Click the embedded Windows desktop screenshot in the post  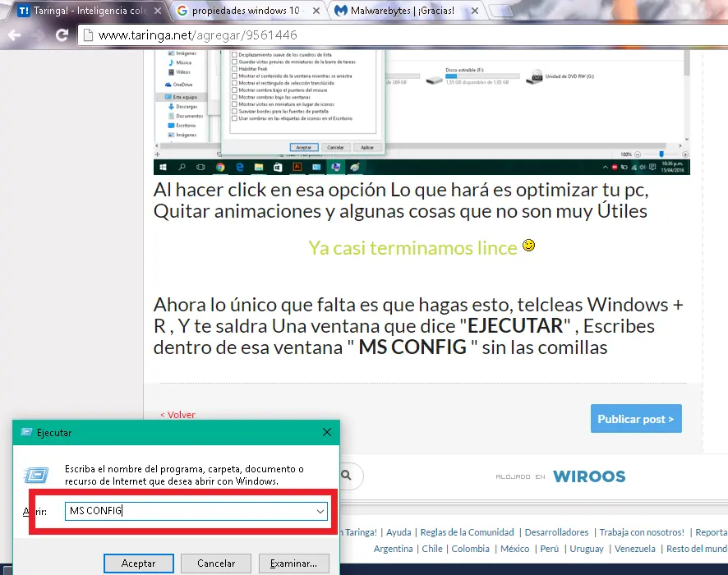(x=422, y=113)
